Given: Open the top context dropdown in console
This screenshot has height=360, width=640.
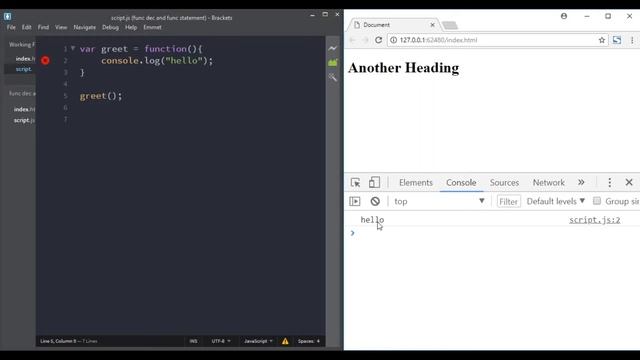Looking at the screenshot, I should coord(439,201).
